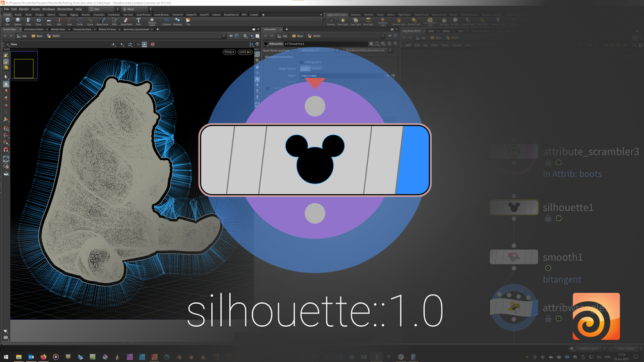Viewport: 644px width, 362px height.
Task: Open the silhouette::1.0 asset name dropdown
Action: [319, 51]
